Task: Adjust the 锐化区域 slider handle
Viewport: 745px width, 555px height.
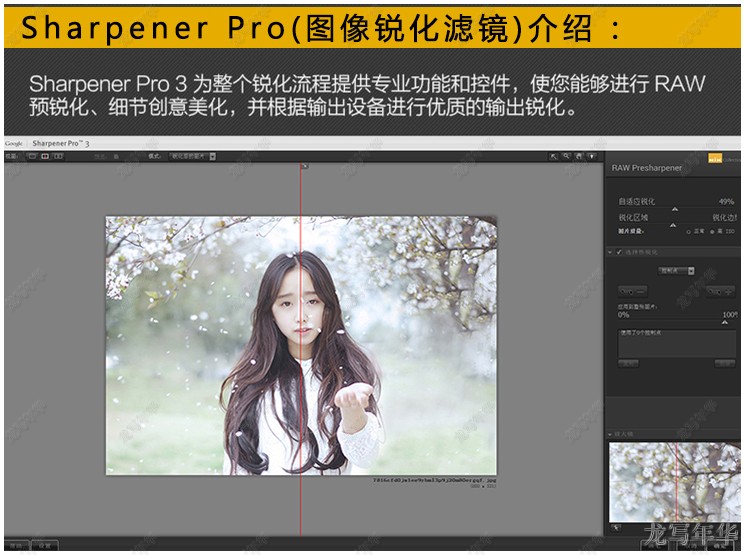Action: tap(673, 225)
